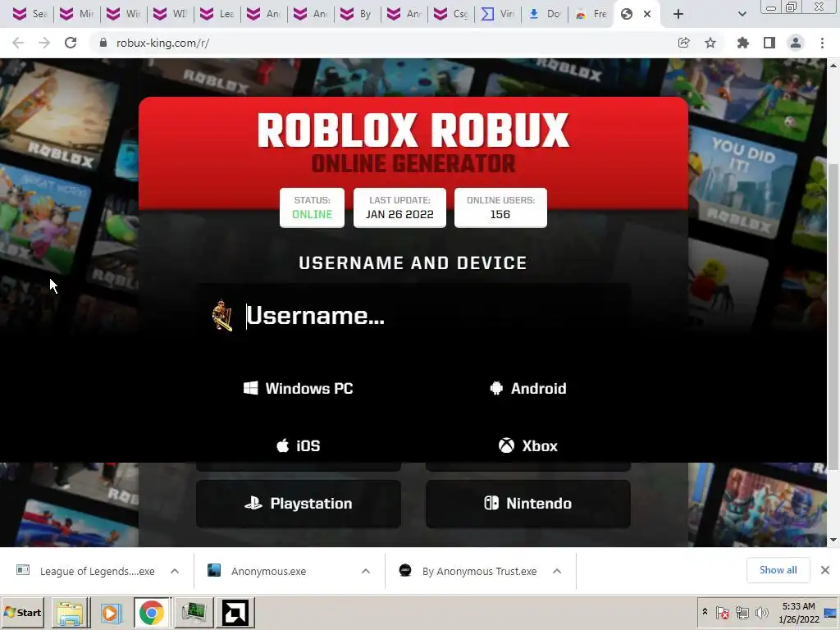Click the address bar URL robux-king.com/r/
Image resolution: width=840 pixels, height=630 pixels.
tap(163, 43)
